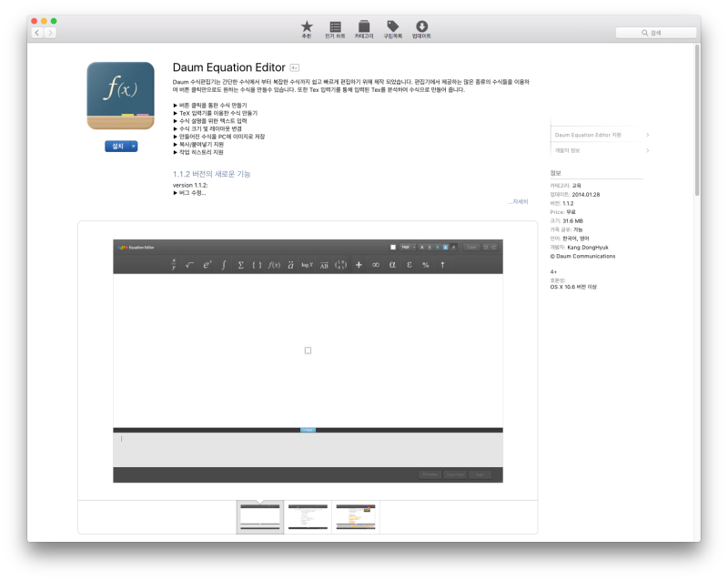The width and height of the screenshot is (728, 581).
Task: Click the developer name Kang DongHyuk
Action: pyautogui.click(x=587, y=248)
